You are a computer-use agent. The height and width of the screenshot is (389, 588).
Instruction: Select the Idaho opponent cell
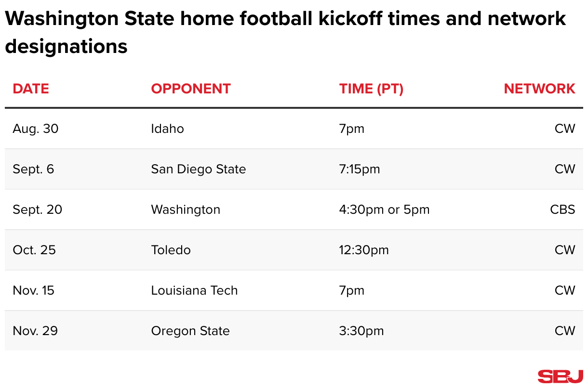pos(167,129)
